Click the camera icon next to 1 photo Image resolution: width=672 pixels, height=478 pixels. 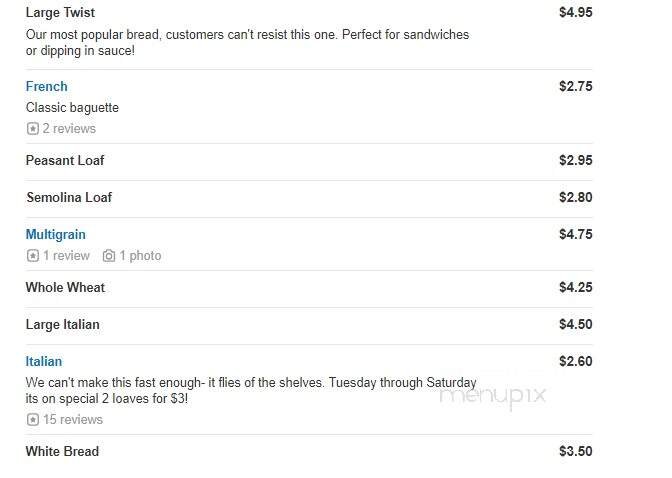[109, 256]
